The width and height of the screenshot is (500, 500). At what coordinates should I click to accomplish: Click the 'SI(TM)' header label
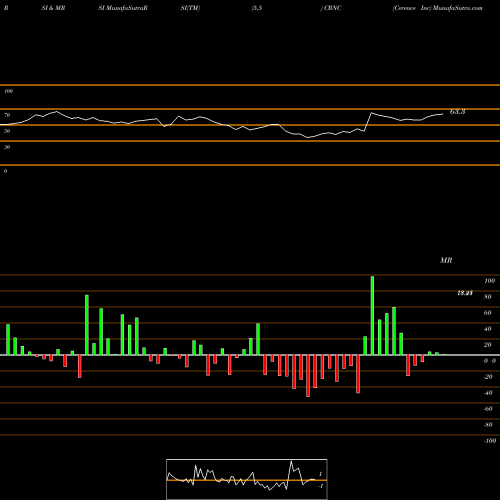[190, 8]
